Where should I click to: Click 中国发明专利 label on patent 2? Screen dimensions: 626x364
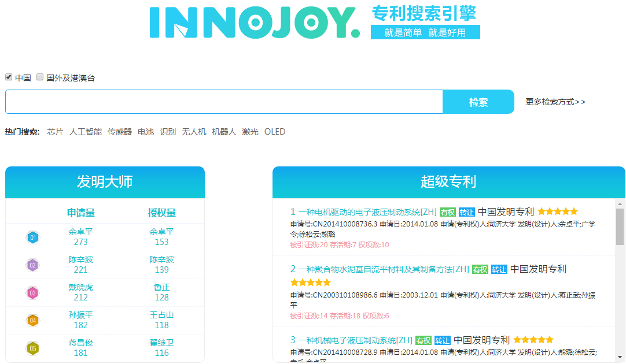539,269
